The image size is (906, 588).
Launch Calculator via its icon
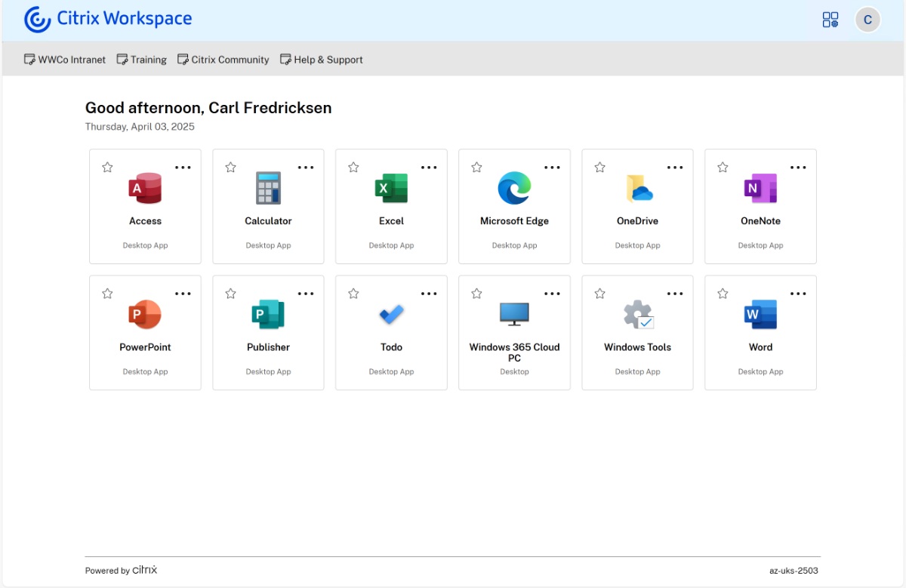coord(268,188)
